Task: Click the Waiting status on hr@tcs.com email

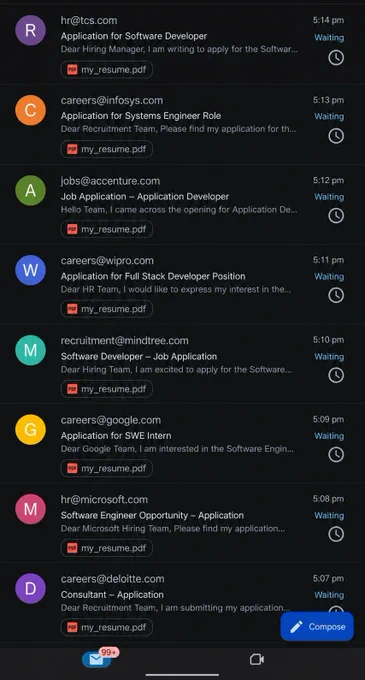Action: [x=329, y=38]
